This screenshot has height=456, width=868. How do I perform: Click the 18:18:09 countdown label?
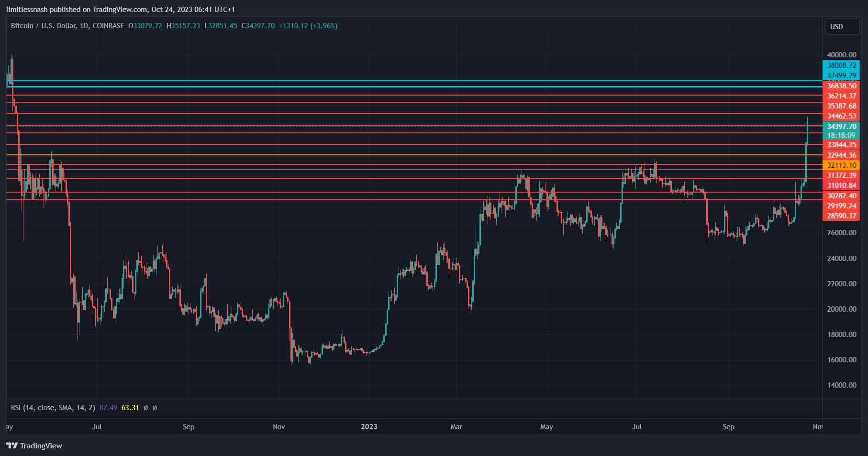click(841, 135)
